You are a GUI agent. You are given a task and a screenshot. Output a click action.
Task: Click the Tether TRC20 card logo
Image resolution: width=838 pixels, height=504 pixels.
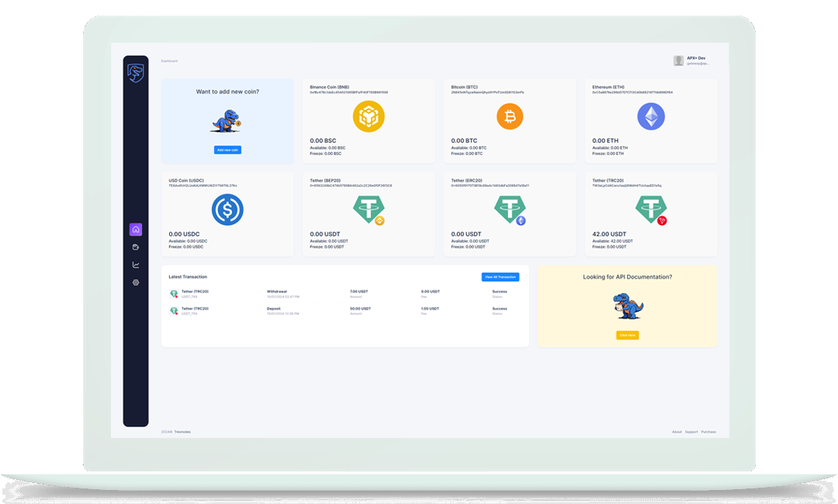click(651, 209)
